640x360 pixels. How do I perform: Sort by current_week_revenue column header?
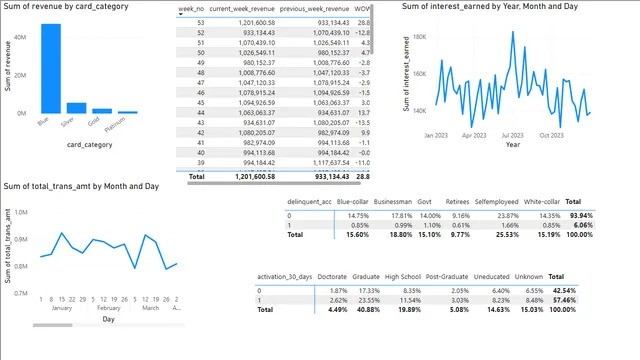point(242,9)
